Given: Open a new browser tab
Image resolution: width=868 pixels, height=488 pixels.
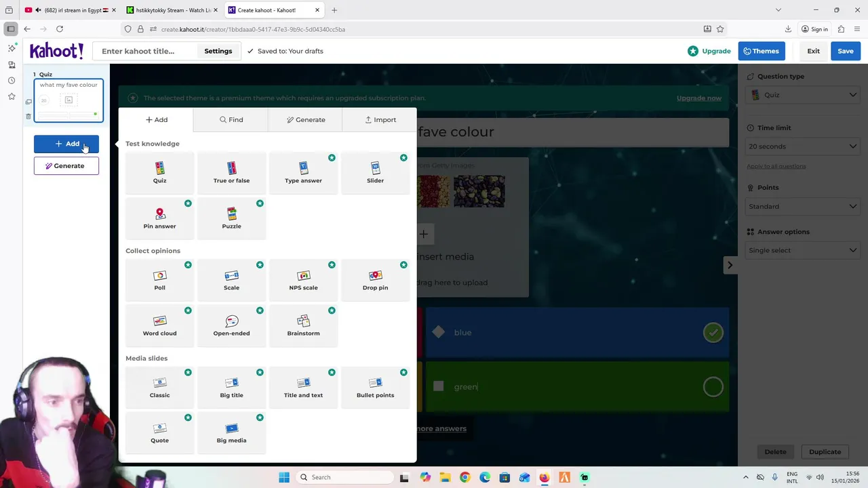Looking at the screenshot, I should pos(334,10).
